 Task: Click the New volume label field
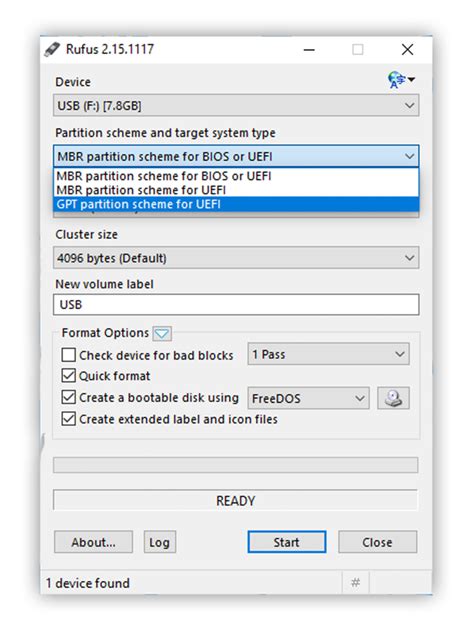[x=236, y=304]
